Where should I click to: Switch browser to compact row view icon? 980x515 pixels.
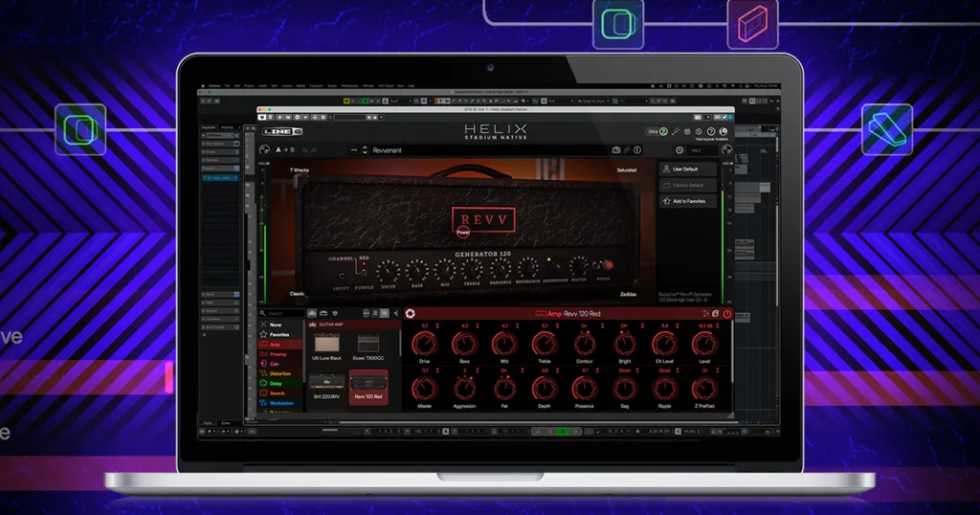point(367,313)
